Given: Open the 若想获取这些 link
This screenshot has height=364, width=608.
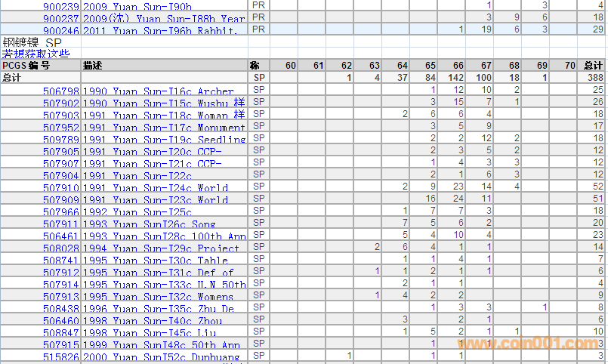Looking at the screenshot, I should coord(35,54).
